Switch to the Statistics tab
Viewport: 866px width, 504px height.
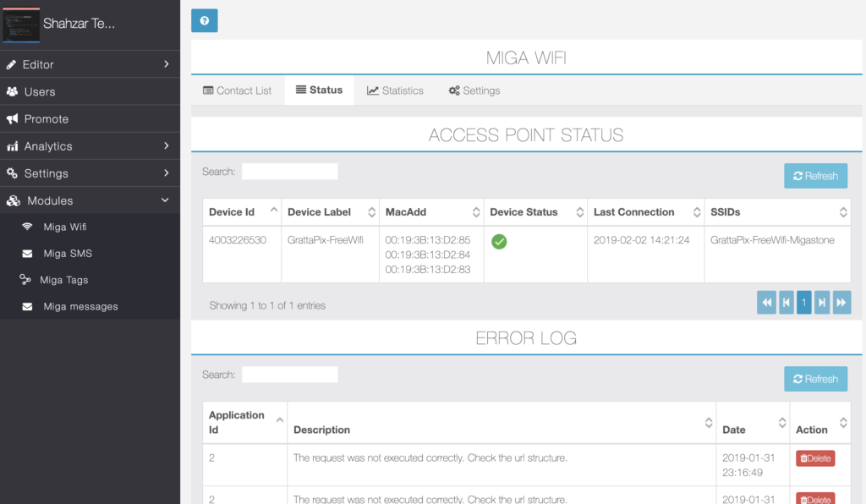point(395,90)
